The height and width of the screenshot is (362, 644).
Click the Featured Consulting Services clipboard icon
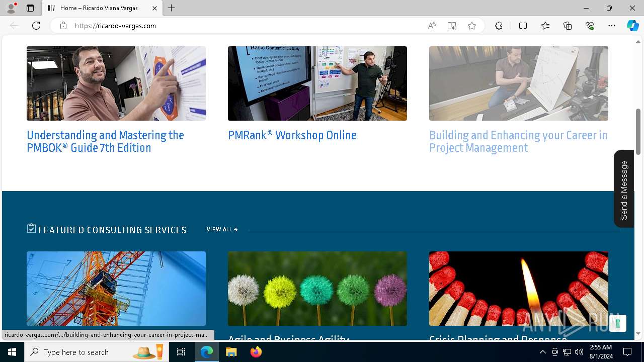31,228
